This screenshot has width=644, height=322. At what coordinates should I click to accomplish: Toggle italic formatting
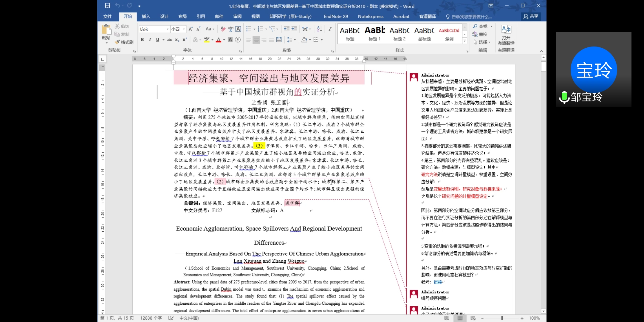[x=150, y=39]
